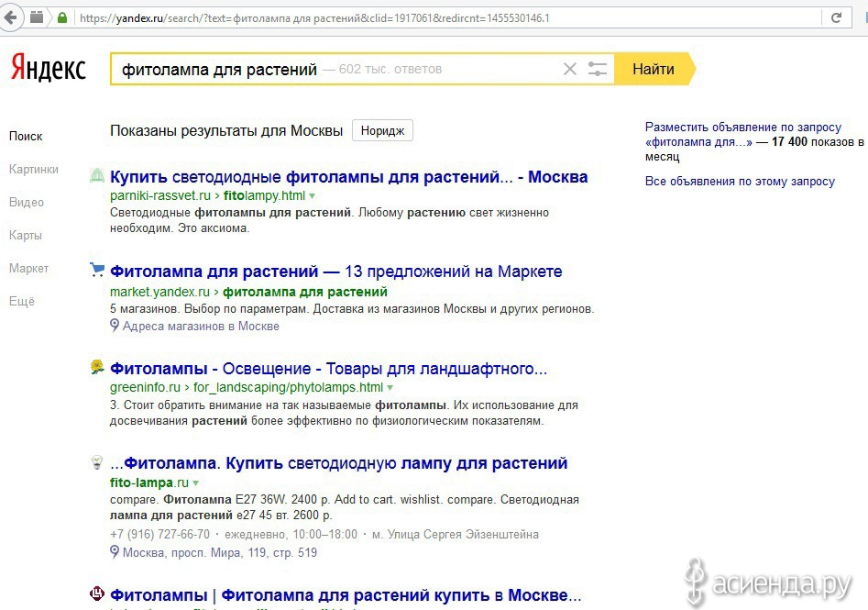Open 'Адреса магазинов в Москве' link
868x610 pixels.
pos(201,326)
